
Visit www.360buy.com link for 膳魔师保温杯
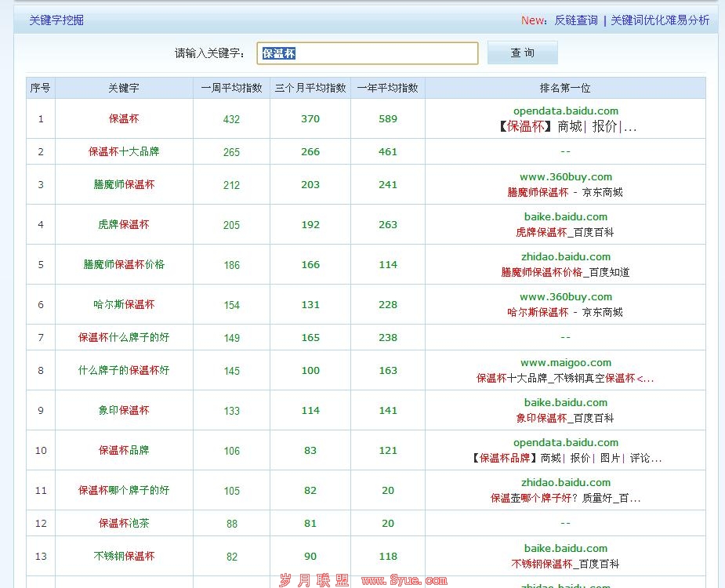pyautogui.click(x=566, y=176)
